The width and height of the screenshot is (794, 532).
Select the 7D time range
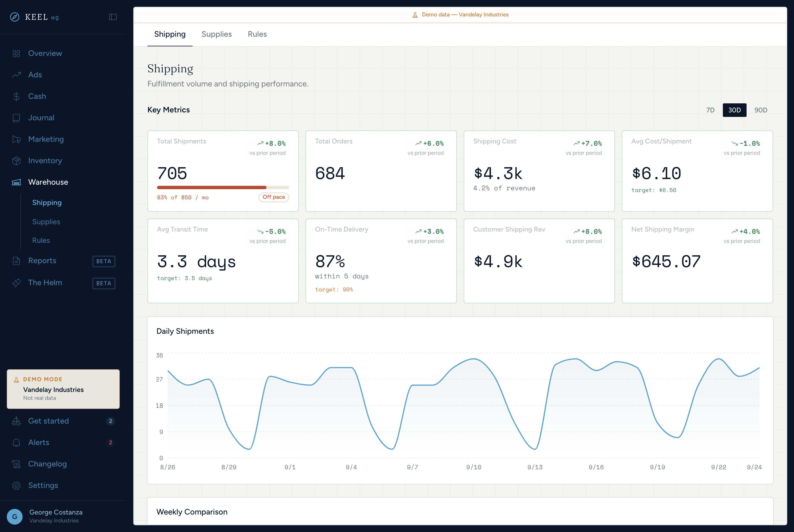pos(710,110)
